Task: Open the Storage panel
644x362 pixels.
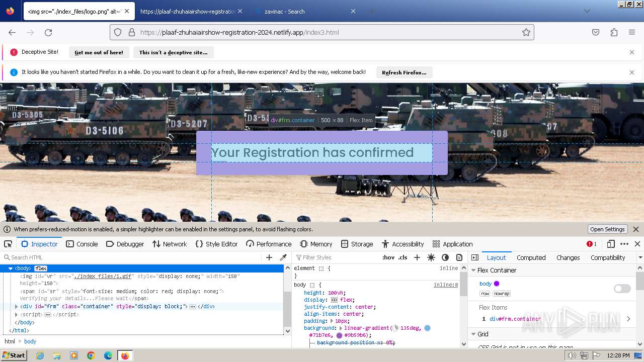Action: pos(357,244)
